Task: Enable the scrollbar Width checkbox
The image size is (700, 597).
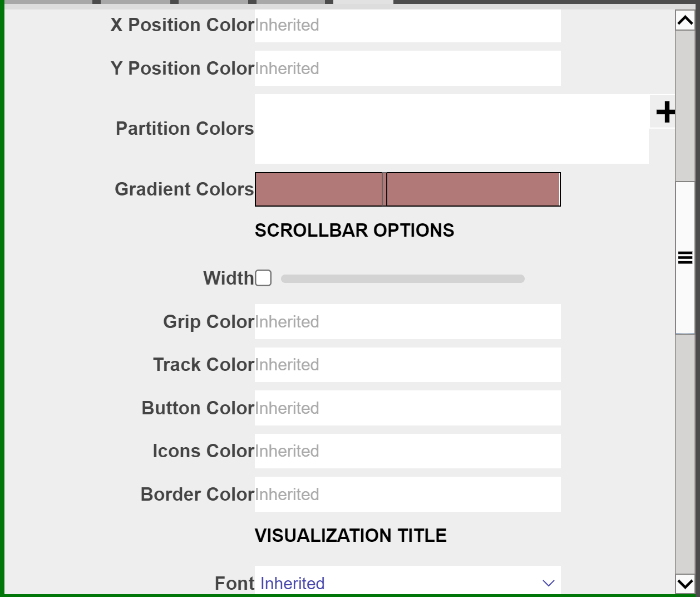Action: tap(263, 278)
